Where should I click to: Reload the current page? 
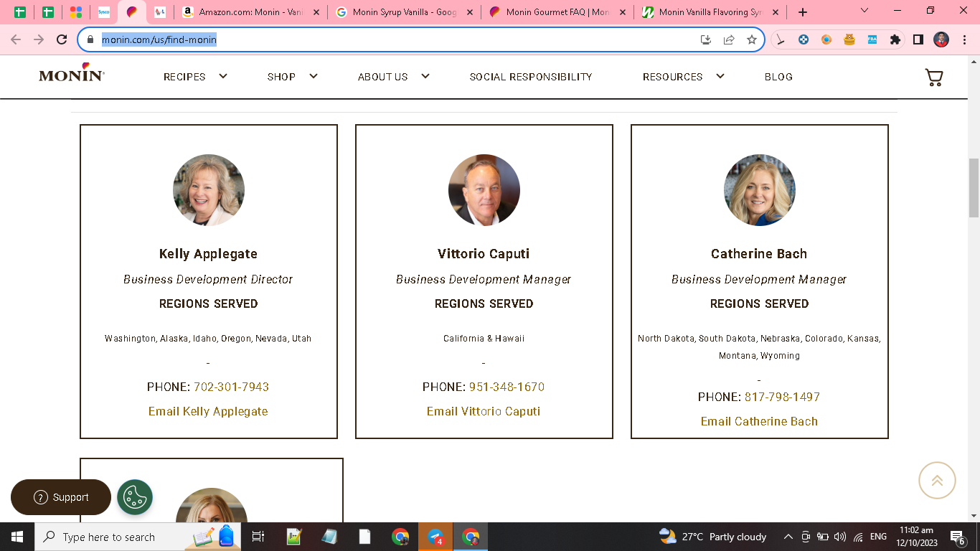[62, 40]
